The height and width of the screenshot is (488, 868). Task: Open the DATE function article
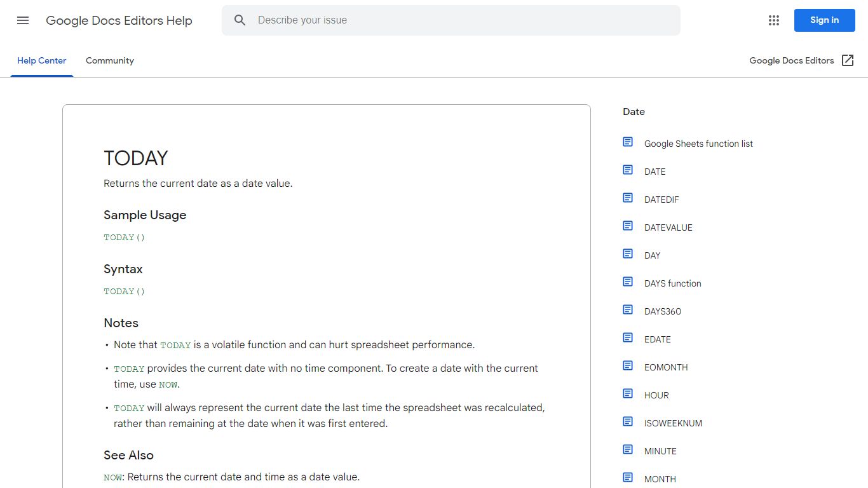click(655, 172)
